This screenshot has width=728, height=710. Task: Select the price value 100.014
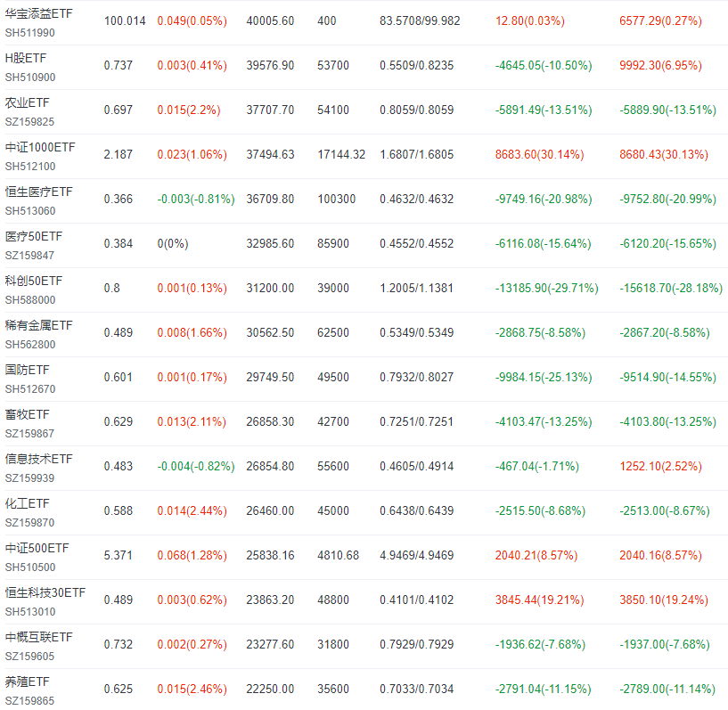point(125,20)
